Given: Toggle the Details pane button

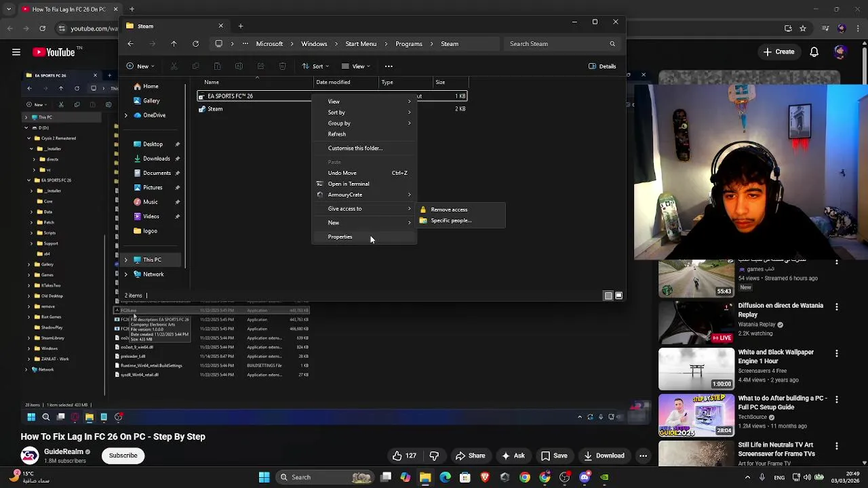Looking at the screenshot, I should pyautogui.click(x=602, y=66).
